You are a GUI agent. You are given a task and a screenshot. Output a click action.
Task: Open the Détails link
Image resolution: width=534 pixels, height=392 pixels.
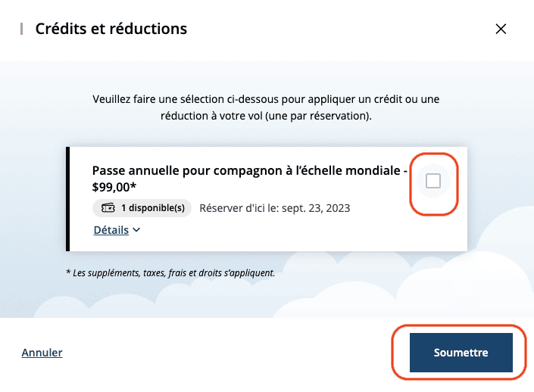coord(111,231)
